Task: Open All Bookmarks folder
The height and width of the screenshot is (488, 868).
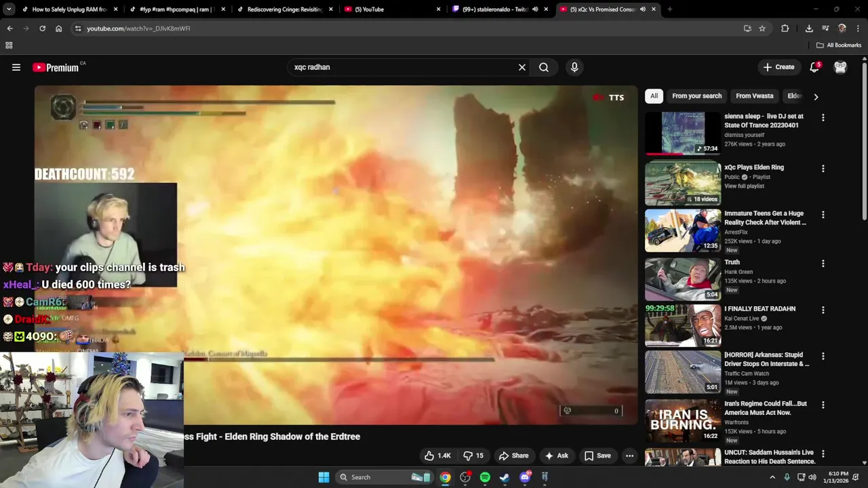Action: [x=839, y=45]
